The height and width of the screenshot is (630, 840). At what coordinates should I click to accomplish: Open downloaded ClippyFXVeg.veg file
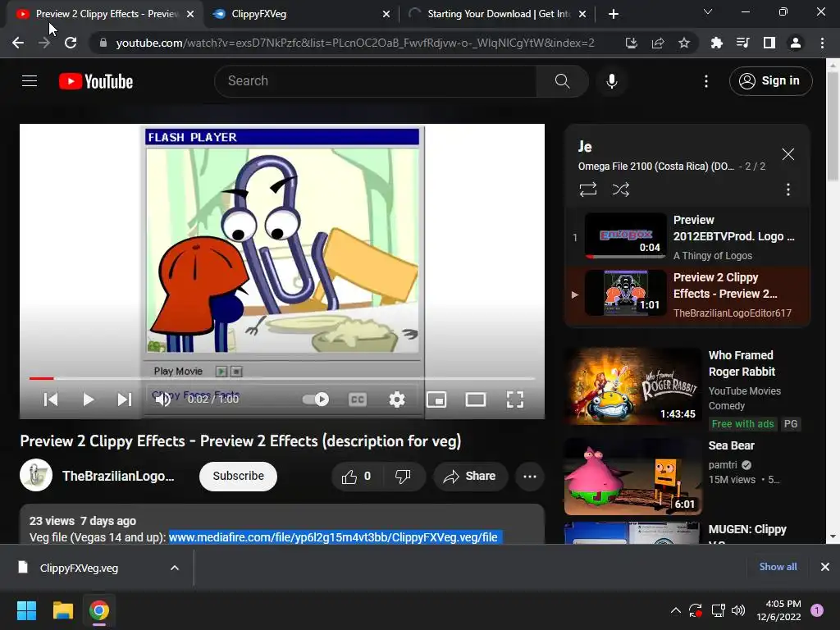(80, 568)
